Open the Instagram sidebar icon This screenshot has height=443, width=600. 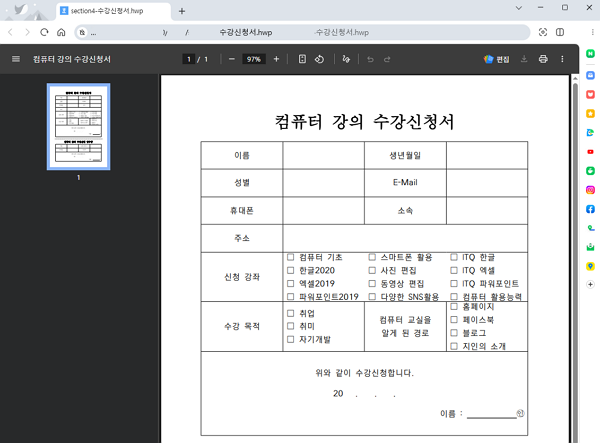[590, 190]
